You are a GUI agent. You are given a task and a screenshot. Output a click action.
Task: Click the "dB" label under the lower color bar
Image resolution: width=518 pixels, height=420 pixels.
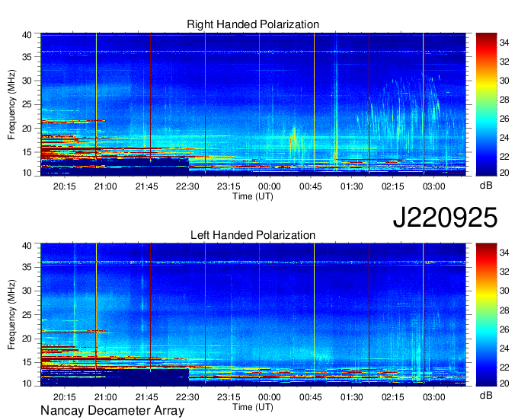[x=486, y=395]
